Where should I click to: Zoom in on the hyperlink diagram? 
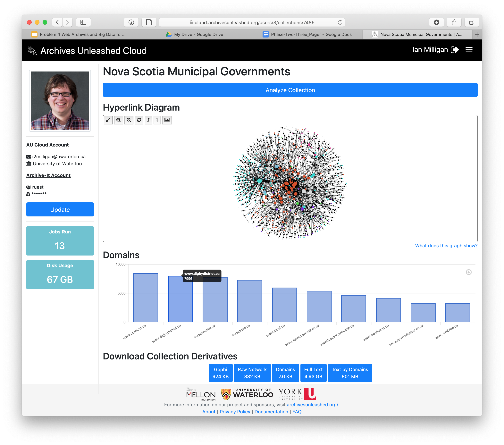[119, 120]
